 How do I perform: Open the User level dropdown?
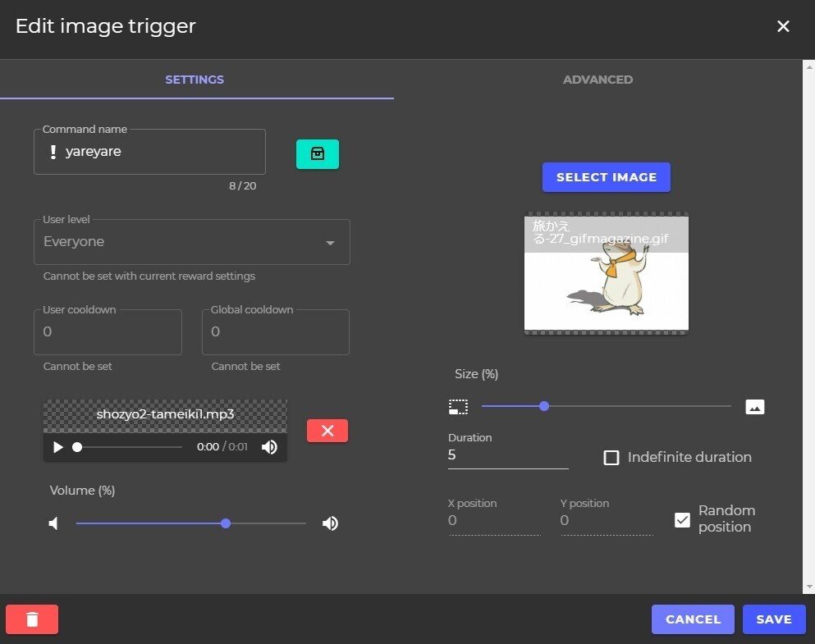pyautogui.click(x=192, y=242)
